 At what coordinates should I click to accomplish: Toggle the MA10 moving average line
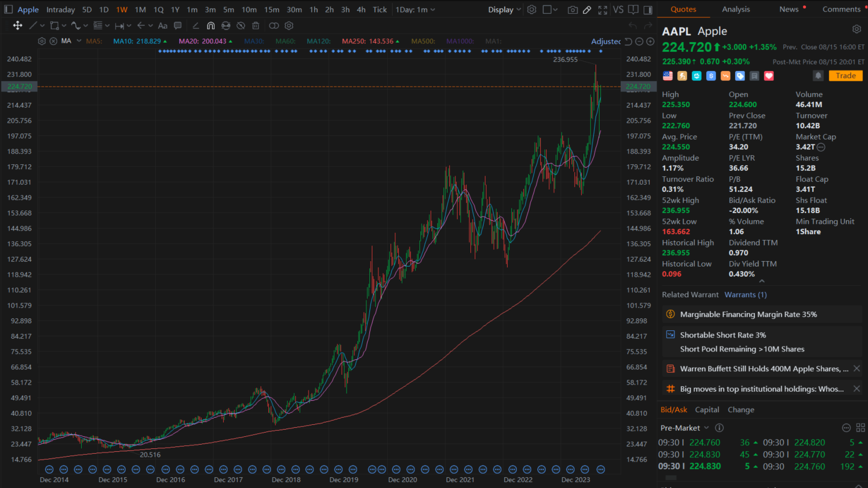pos(140,42)
